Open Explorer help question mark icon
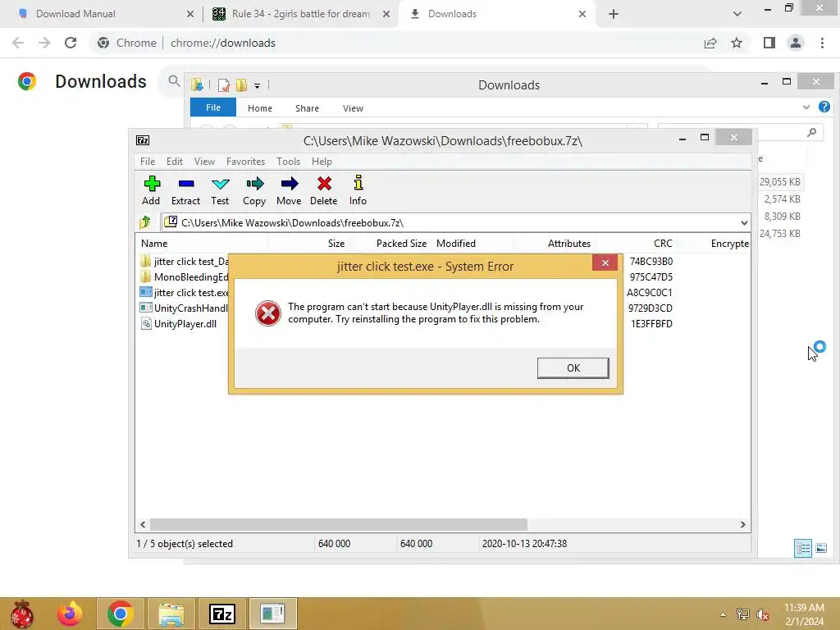Viewport: 840px width, 630px height. [x=824, y=107]
